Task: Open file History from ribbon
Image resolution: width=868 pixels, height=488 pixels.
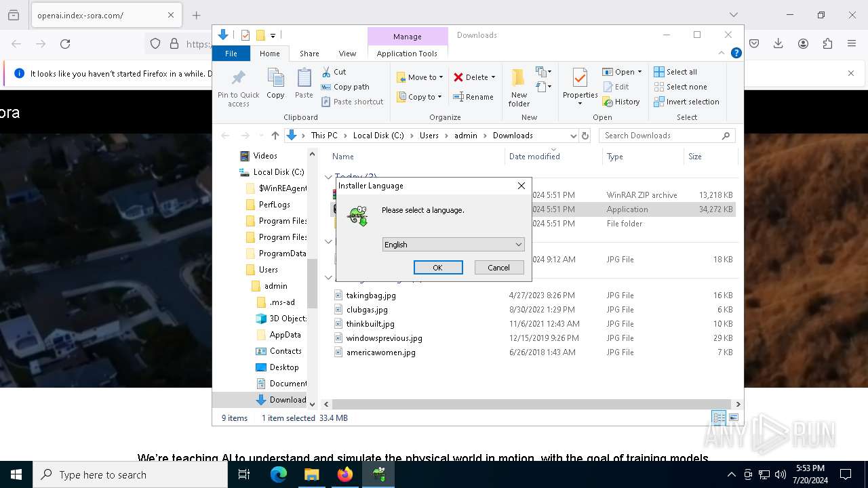Action: pyautogui.click(x=621, y=102)
